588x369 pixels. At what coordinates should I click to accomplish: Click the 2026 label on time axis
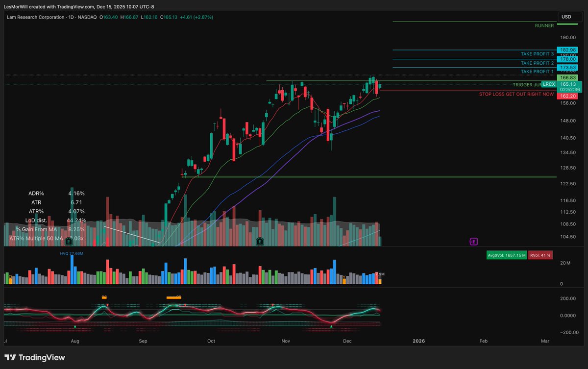click(x=418, y=341)
